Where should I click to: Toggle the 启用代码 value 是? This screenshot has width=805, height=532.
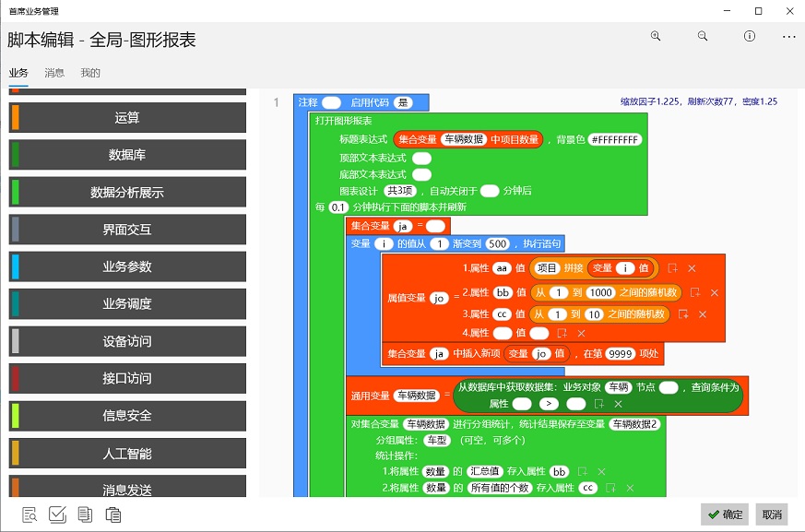402,102
